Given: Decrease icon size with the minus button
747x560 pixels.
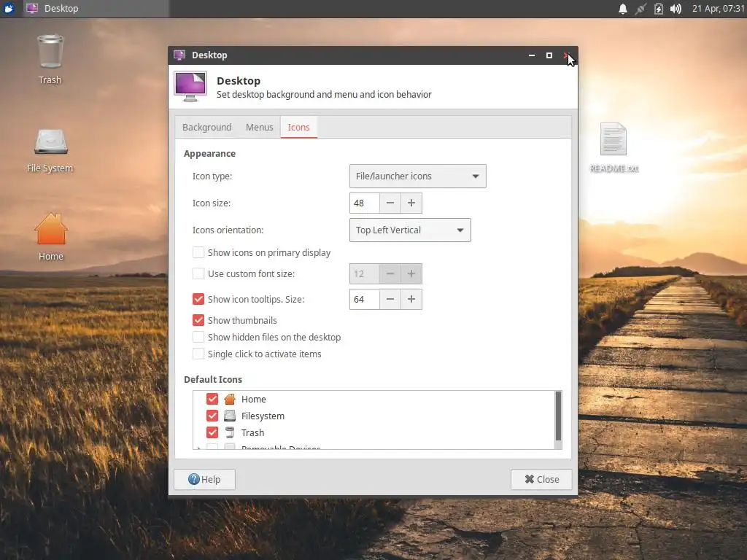Looking at the screenshot, I should [390, 203].
